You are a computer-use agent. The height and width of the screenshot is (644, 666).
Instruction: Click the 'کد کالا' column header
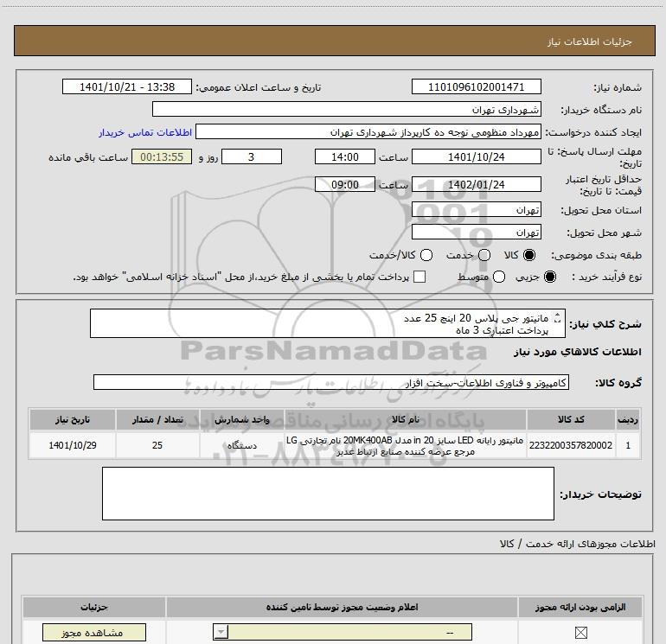(x=571, y=419)
